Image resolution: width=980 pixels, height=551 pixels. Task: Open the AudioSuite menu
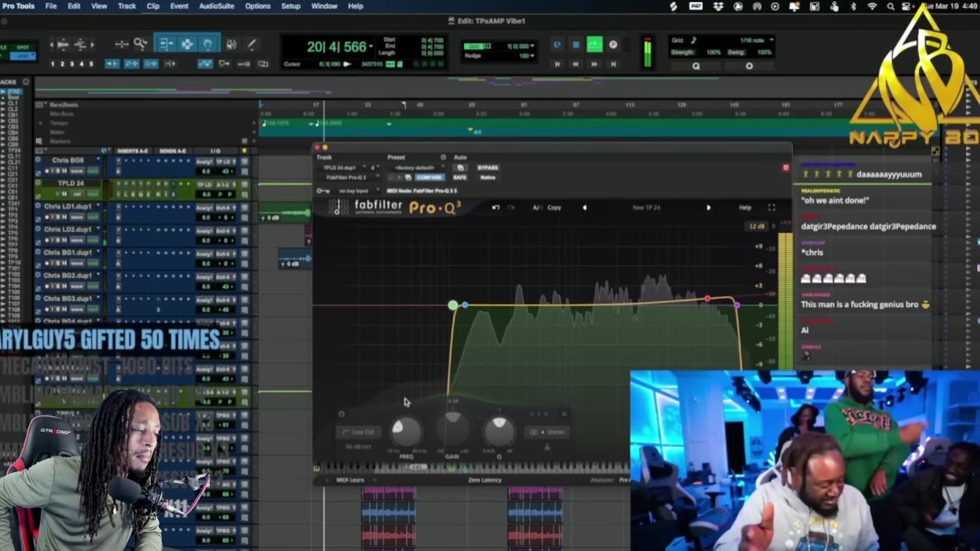coord(217,6)
